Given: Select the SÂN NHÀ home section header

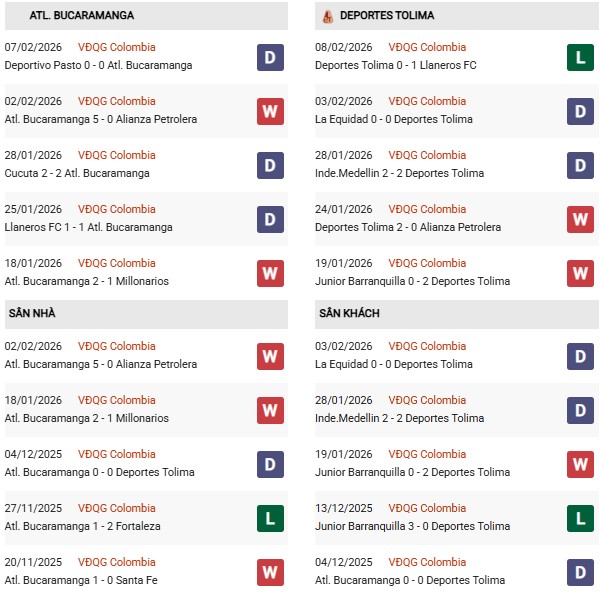Looking at the screenshot, I should (32, 313).
